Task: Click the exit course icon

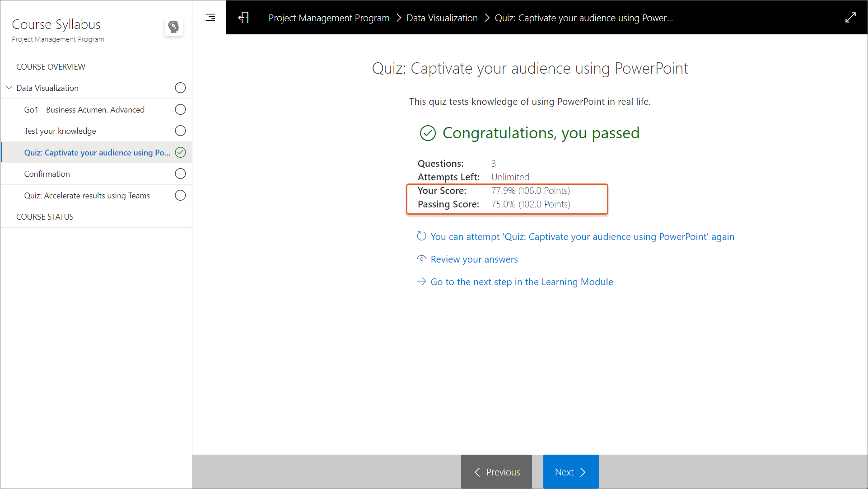Action: click(243, 18)
